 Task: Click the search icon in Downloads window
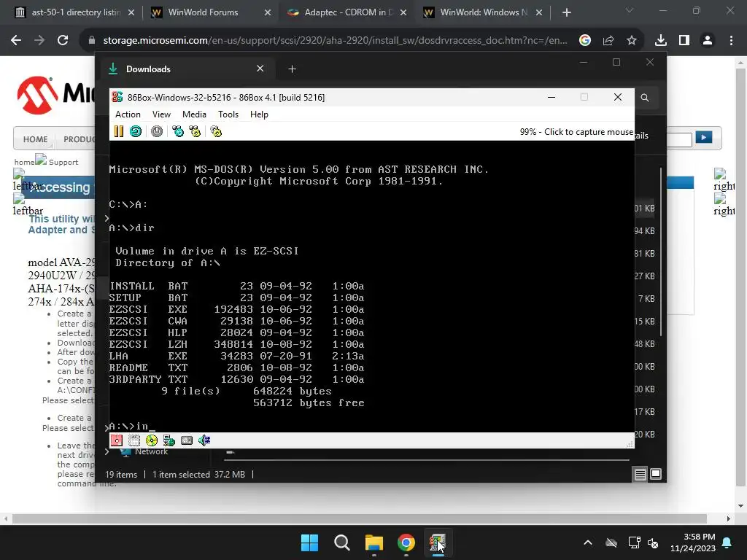tap(645, 98)
